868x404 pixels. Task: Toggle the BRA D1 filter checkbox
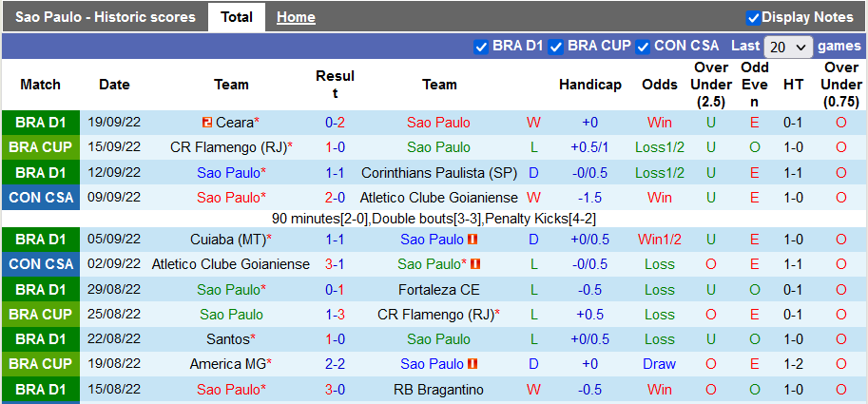[481, 46]
